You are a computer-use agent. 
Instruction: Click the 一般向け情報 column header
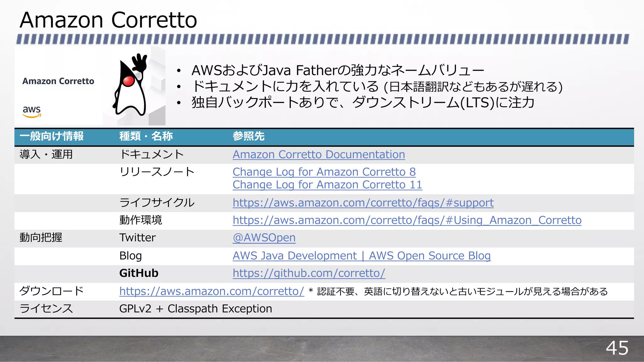click(52, 136)
